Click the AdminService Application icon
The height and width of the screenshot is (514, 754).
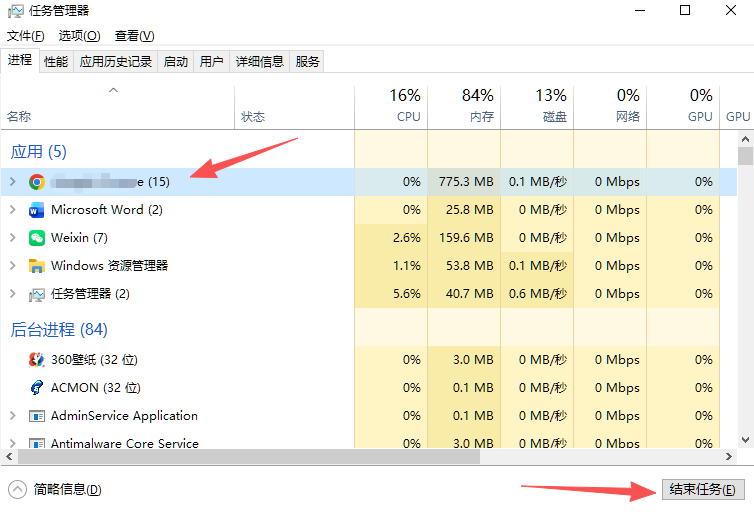tap(37, 416)
